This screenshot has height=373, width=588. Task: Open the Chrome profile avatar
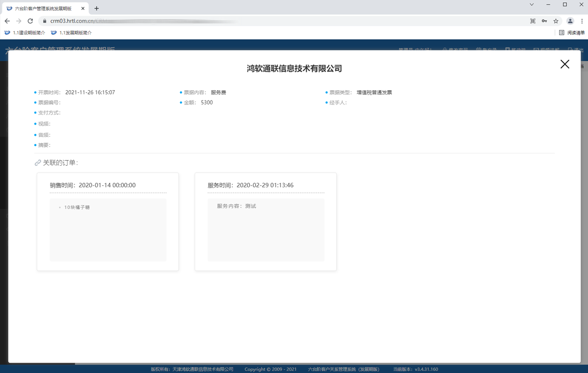point(570,21)
